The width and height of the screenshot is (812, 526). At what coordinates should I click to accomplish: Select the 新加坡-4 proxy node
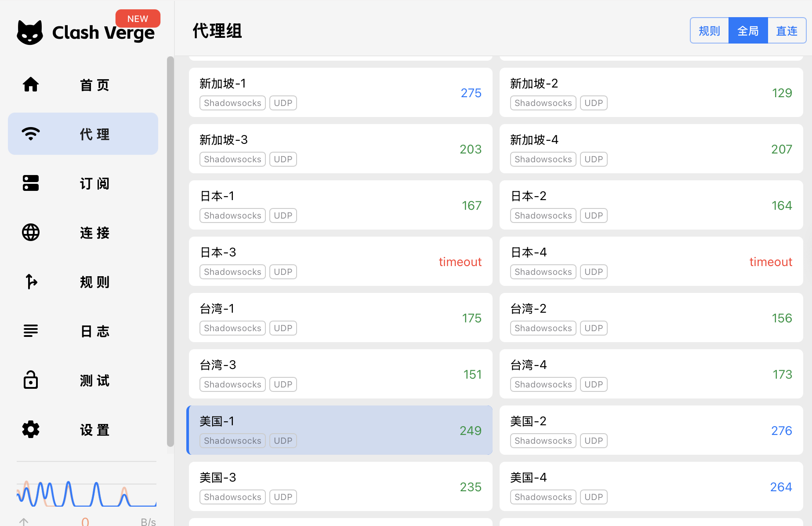pos(651,149)
